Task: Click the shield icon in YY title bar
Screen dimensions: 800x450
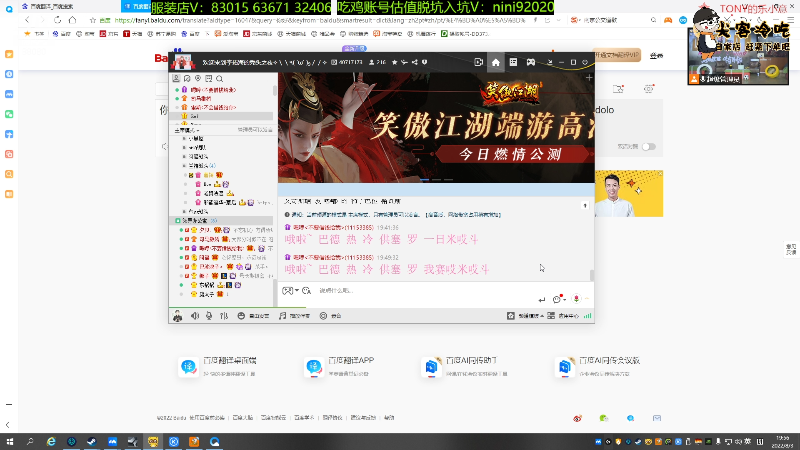Action: click(x=424, y=62)
